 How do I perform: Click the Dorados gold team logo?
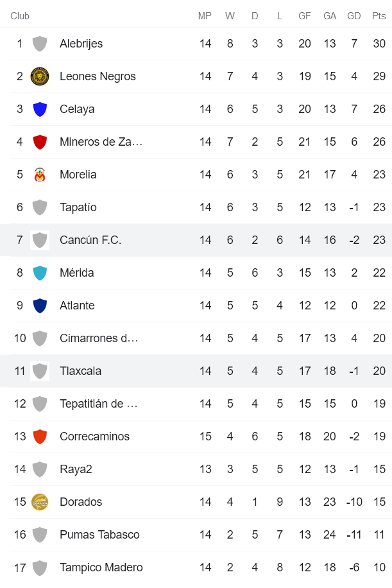pos(40,502)
